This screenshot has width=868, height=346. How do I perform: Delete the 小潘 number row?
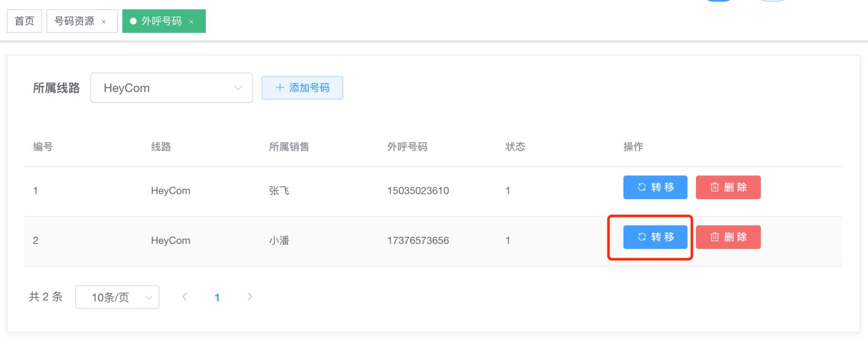(x=728, y=237)
